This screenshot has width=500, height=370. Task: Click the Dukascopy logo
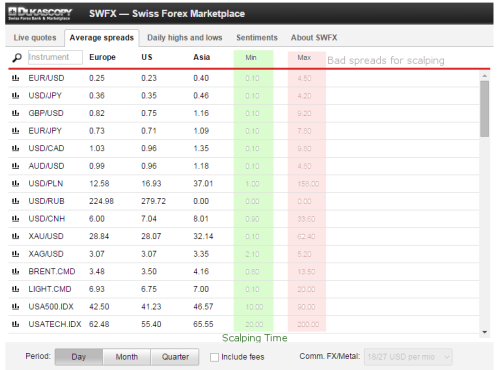coord(40,14)
